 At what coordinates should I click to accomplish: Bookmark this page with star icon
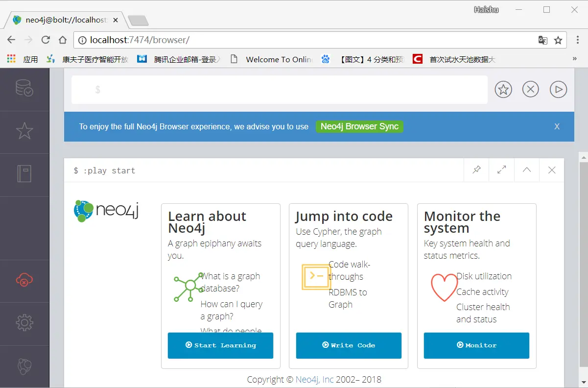click(558, 40)
